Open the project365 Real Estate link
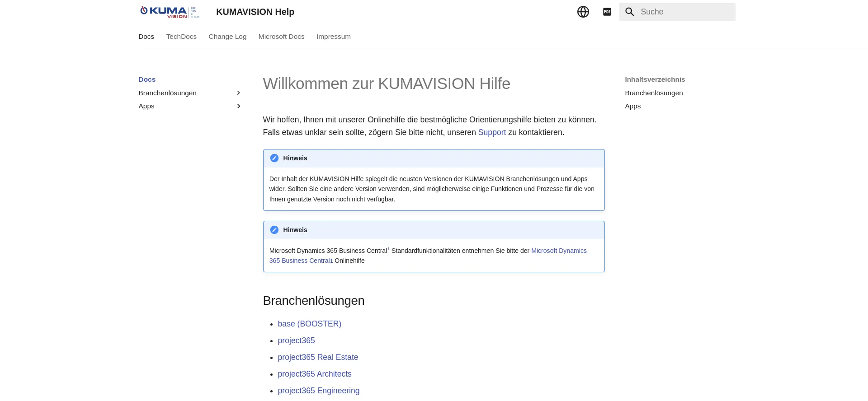868x401 pixels. coord(318,357)
